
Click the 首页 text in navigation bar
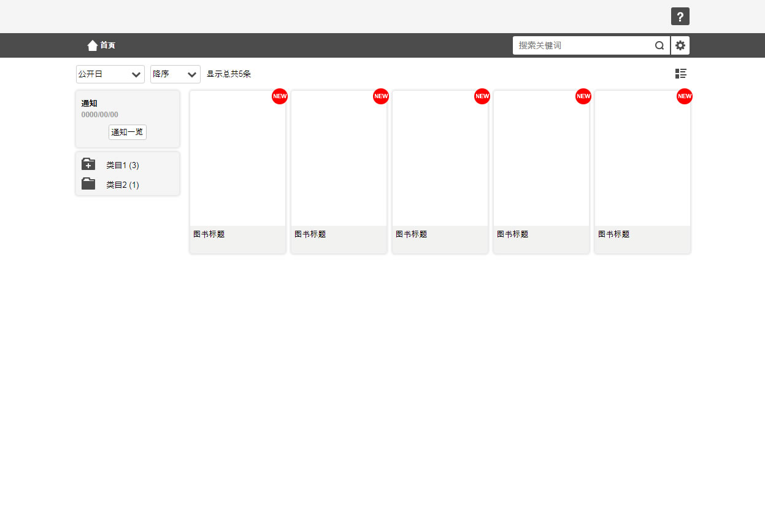[108, 45]
